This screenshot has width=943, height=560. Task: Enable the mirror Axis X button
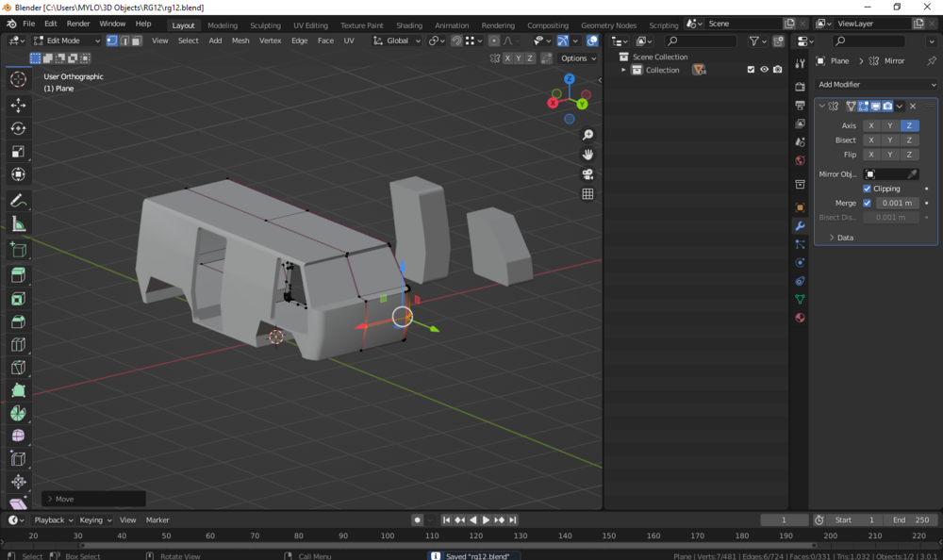[870, 125]
